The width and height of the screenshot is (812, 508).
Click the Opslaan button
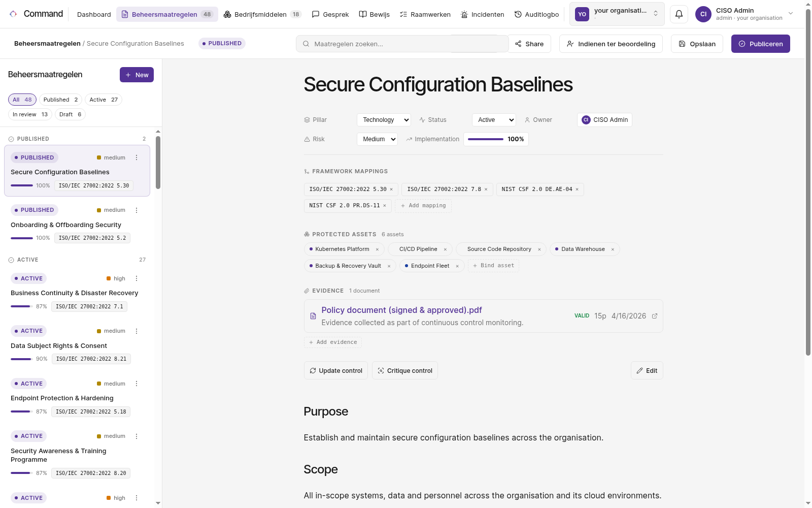697,44
